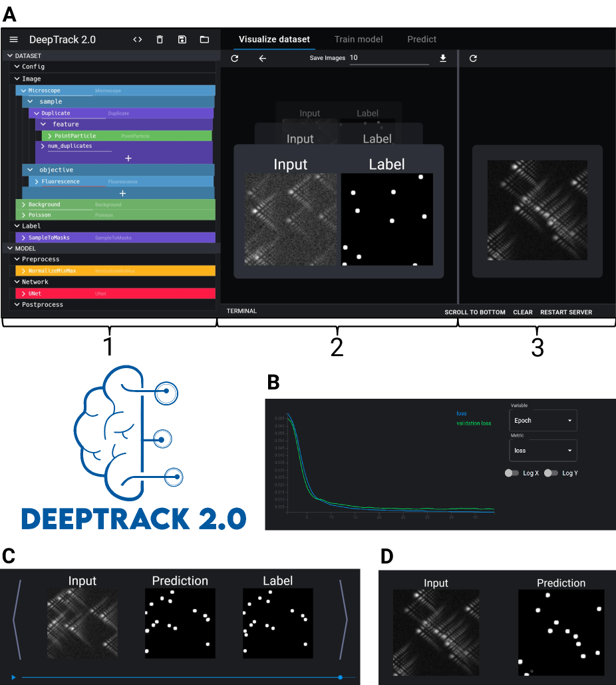The width and height of the screenshot is (616, 685).
Task: Collapse the DATASET section
Action: point(10,56)
